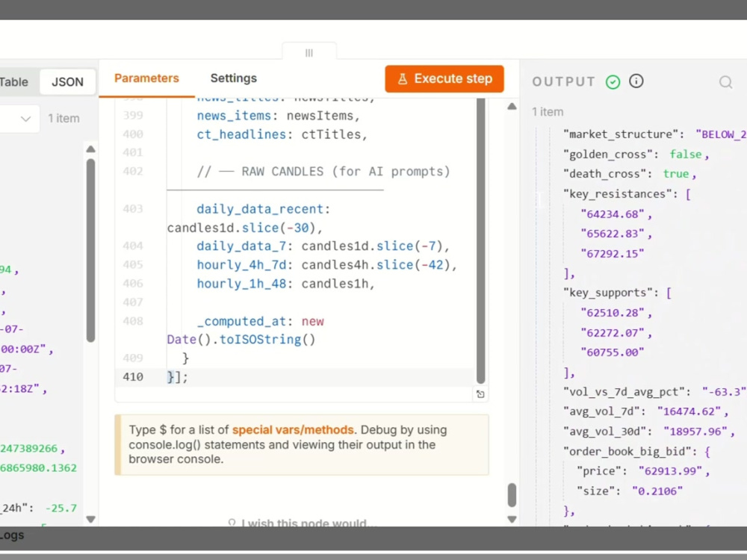Image resolution: width=747 pixels, height=560 pixels.
Task: Select support value 62510.28
Action: pos(613,313)
